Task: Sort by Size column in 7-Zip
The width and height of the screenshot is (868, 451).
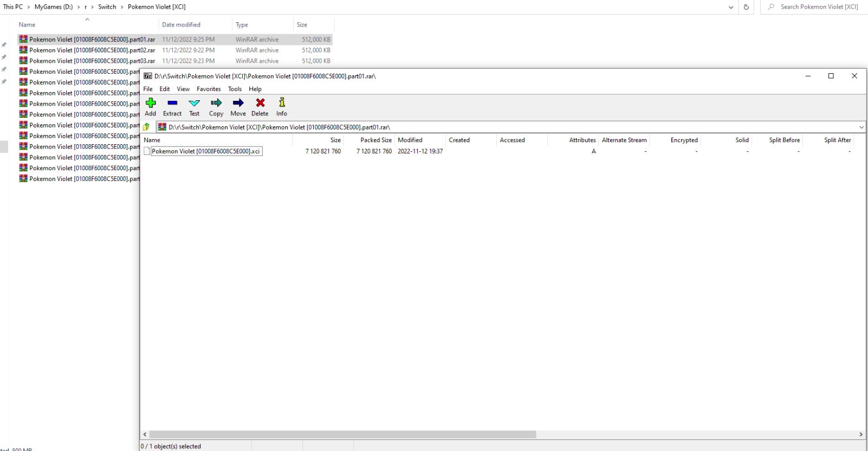Action: coord(319,140)
